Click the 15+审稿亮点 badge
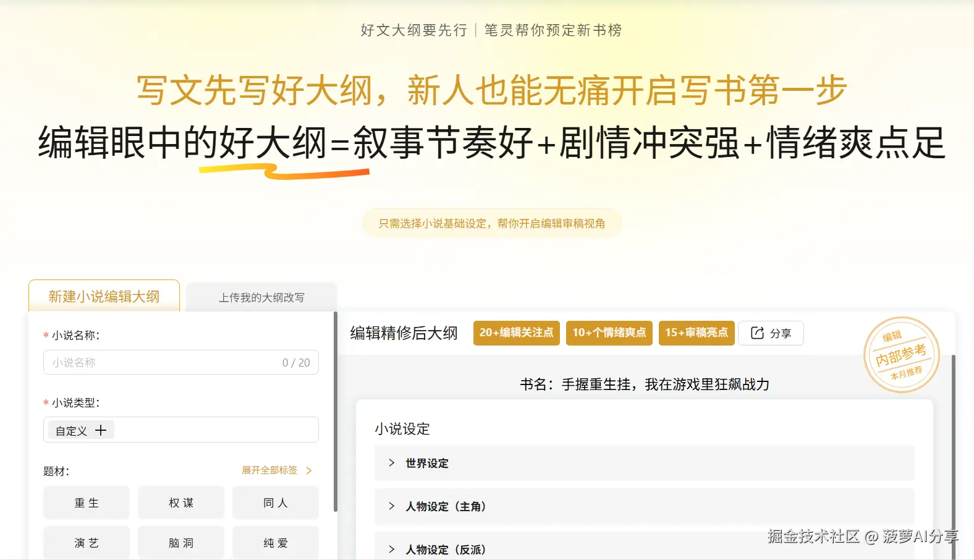The height and width of the screenshot is (560, 974). (697, 333)
